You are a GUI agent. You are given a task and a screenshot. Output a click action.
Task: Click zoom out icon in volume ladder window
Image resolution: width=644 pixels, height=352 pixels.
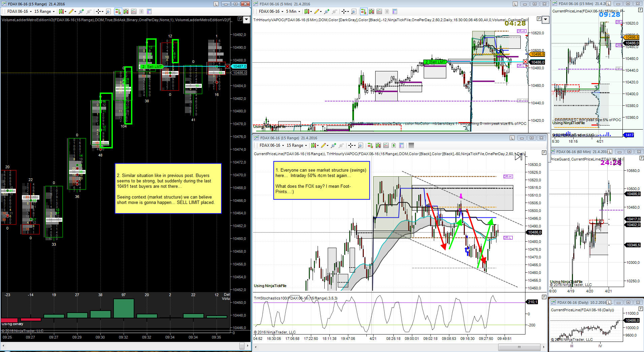pos(89,11)
